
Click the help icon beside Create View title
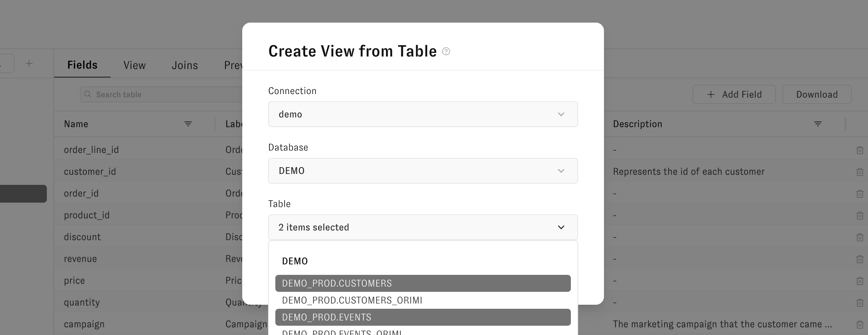coord(446,51)
